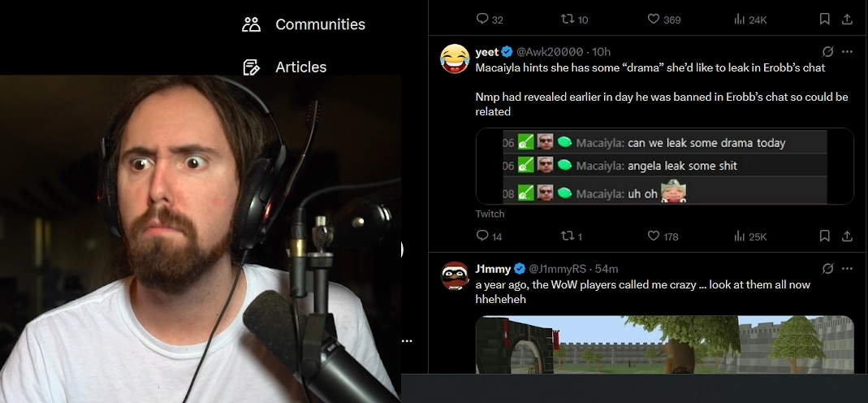Bookmark yeet's Macaiyla drama post
The width and height of the screenshot is (868, 403).
[x=824, y=236]
